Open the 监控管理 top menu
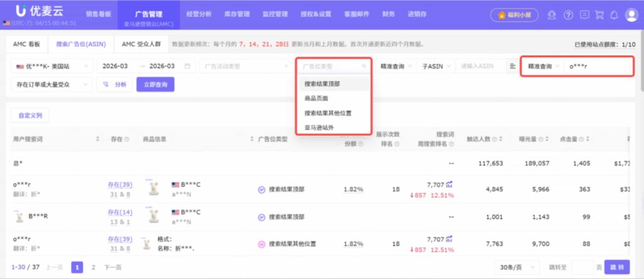The height and width of the screenshot is (279, 644). (275, 14)
